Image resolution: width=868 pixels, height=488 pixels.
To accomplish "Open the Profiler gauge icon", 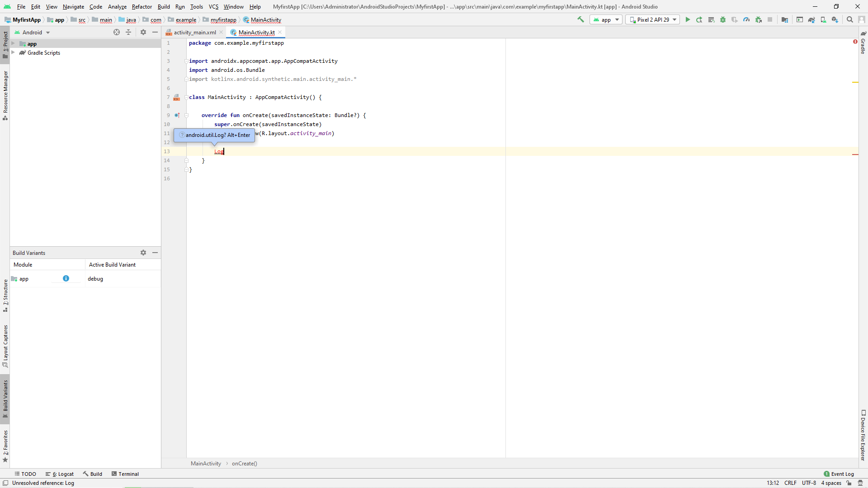I will tap(746, 19).
